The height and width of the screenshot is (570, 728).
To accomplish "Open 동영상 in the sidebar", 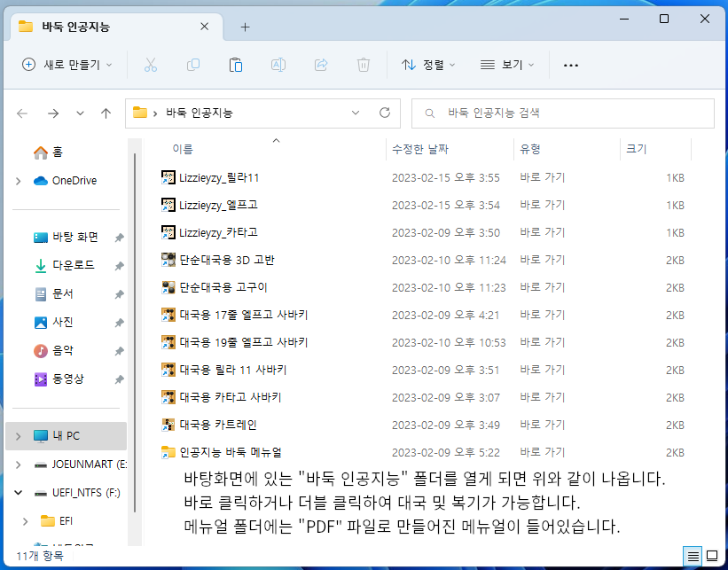I will click(59, 379).
